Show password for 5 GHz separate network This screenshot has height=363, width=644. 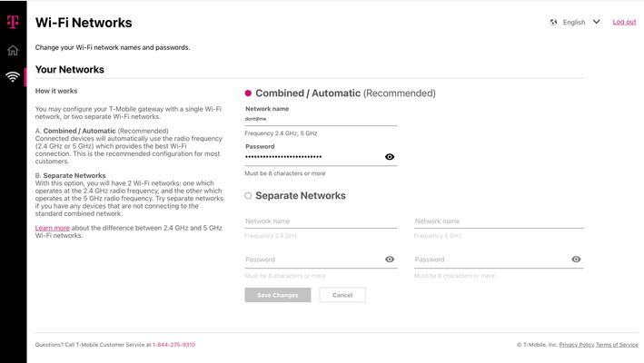click(576, 260)
